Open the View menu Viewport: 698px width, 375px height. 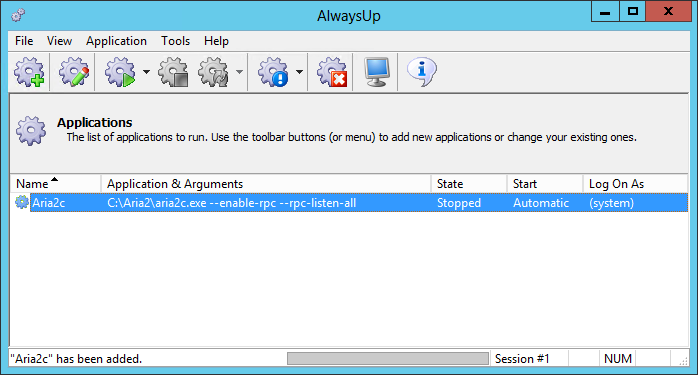(59, 41)
